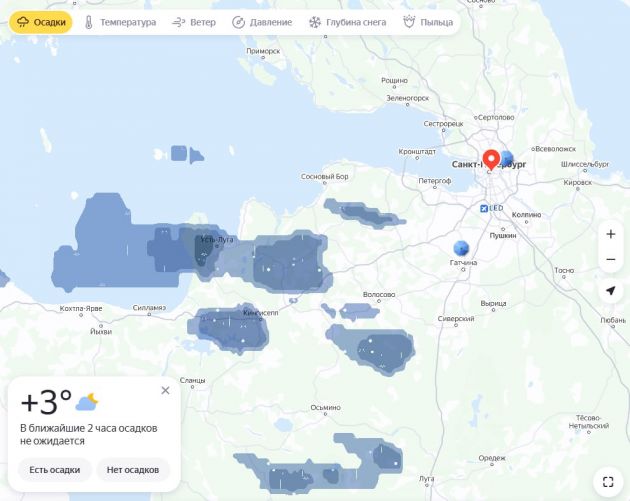Locate me with the arrow icon
The height and width of the screenshot is (501, 630).
[x=611, y=290]
